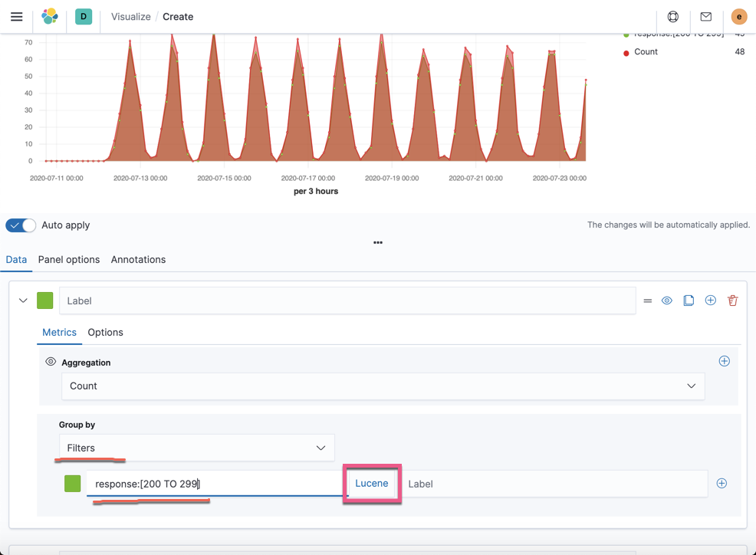Viewport: 756px width, 555px height.
Task: Open the user avatar menu labeled e
Action: point(738,16)
